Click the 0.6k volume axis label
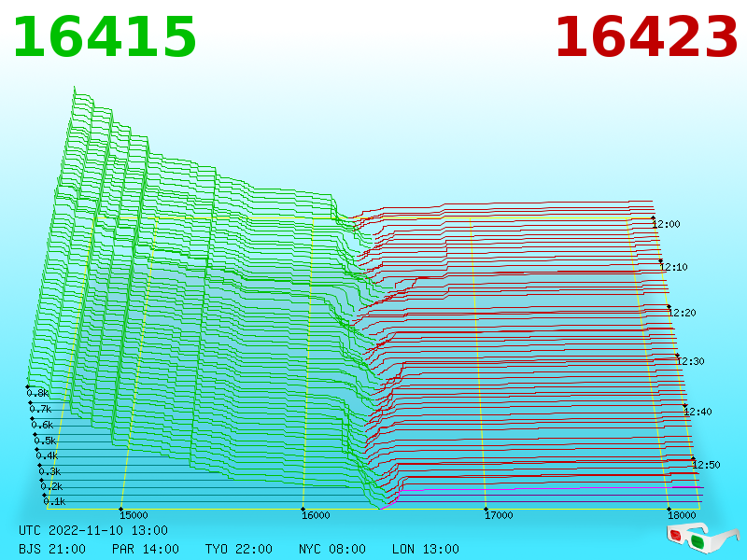 (x=42, y=426)
